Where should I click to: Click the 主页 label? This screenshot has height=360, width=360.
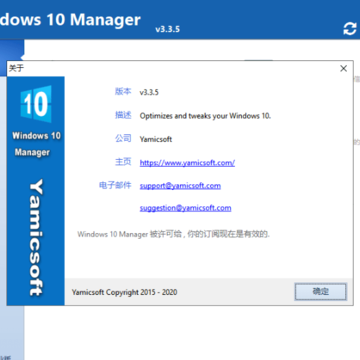(x=123, y=162)
